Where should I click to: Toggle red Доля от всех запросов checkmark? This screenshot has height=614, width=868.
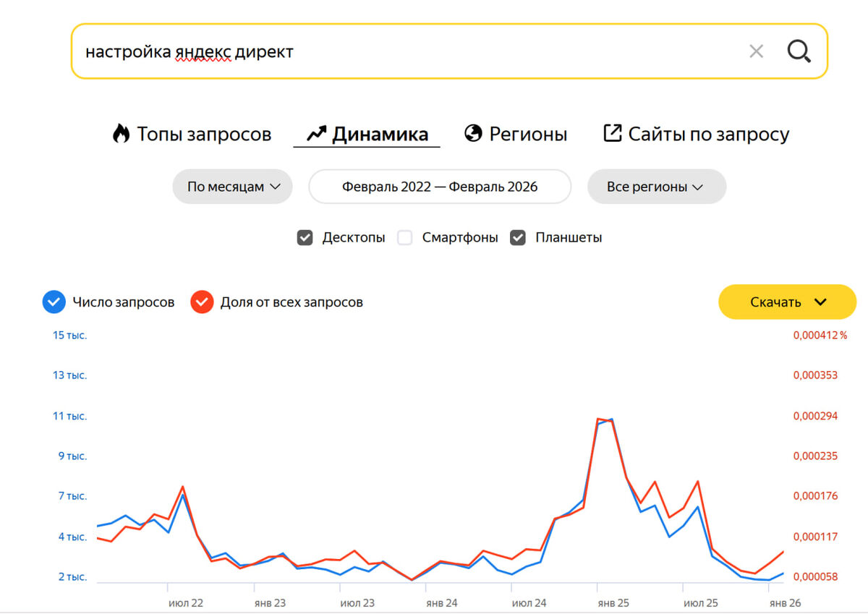pyautogui.click(x=202, y=302)
